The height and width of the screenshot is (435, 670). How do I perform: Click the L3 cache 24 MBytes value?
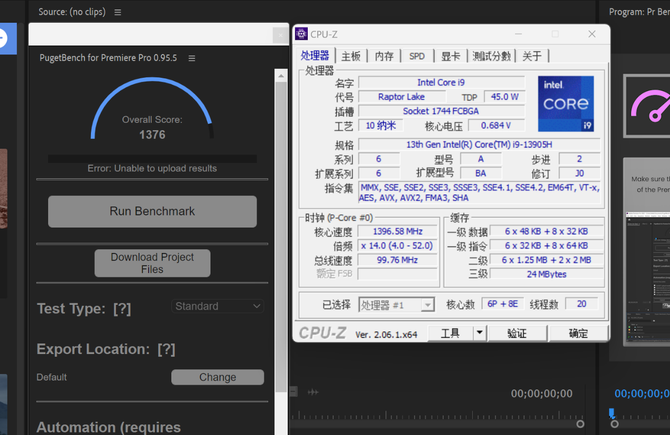click(x=547, y=274)
